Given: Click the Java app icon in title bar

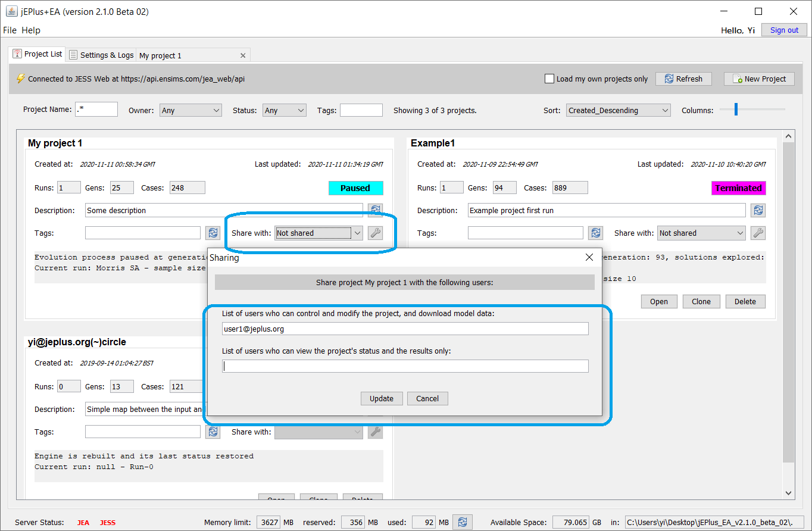Looking at the screenshot, I should point(11,11).
